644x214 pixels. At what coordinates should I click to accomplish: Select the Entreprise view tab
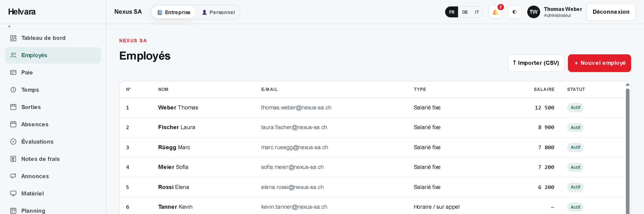click(x=173, y=12)
